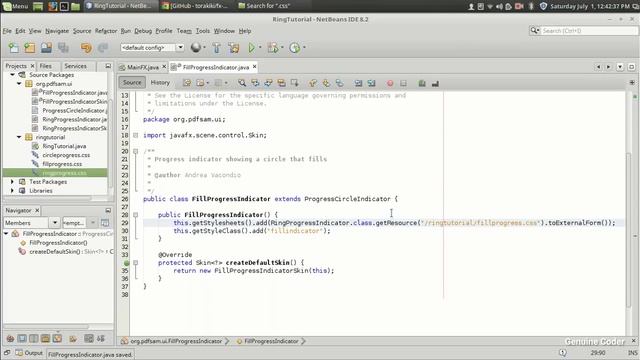Toggle Show Inherited Members in Navigator

[11, 339]
